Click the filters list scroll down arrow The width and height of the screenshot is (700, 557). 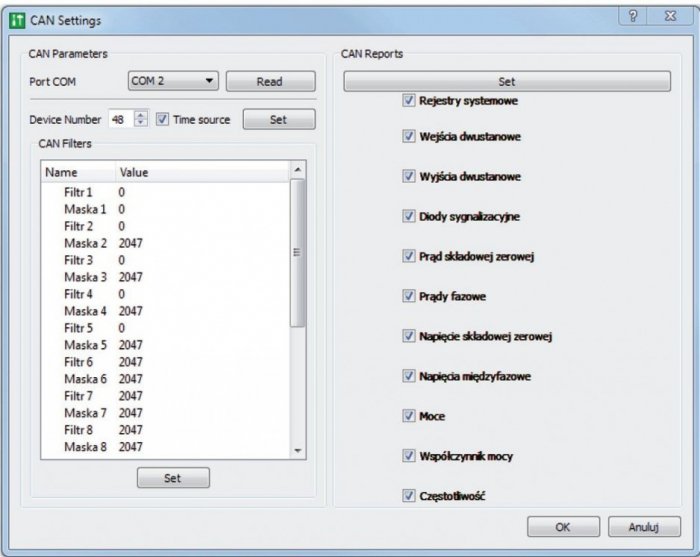tap(298, 451)
